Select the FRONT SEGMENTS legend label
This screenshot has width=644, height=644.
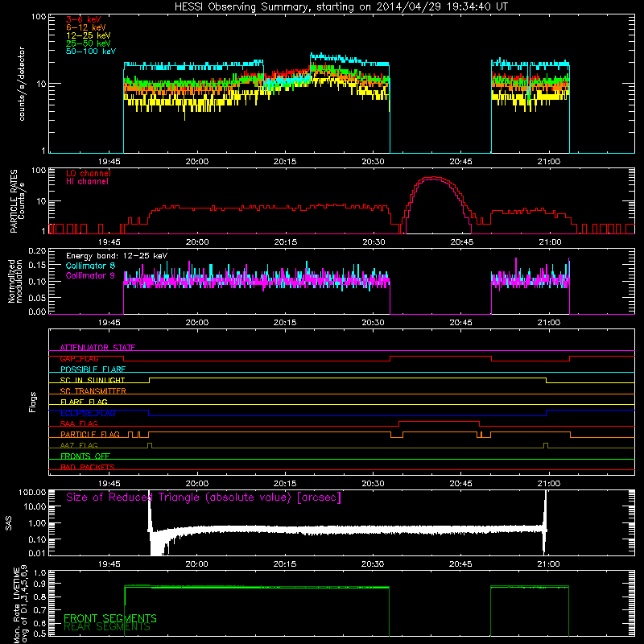point(110,618)
